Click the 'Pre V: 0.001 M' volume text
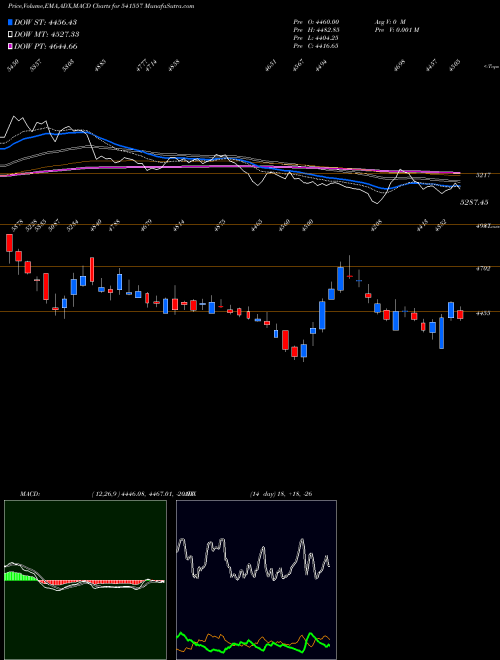 (x=396, y=30)
